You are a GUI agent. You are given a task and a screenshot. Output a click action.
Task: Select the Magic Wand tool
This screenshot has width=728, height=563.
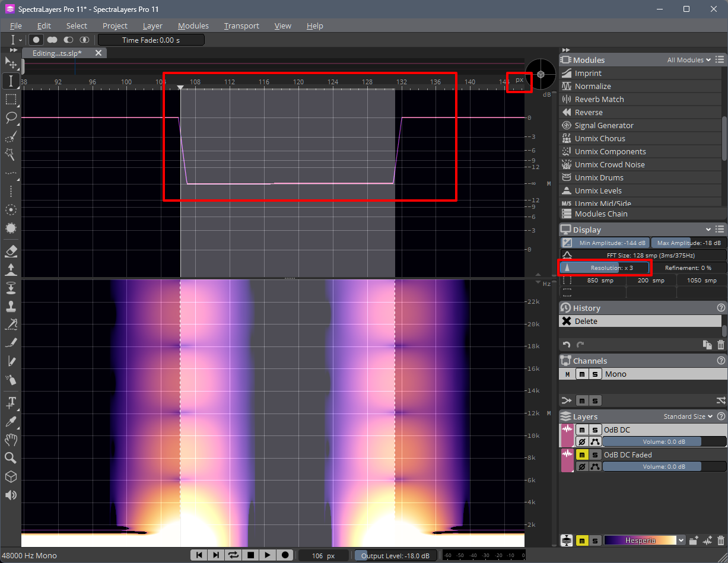pos(11,154)
